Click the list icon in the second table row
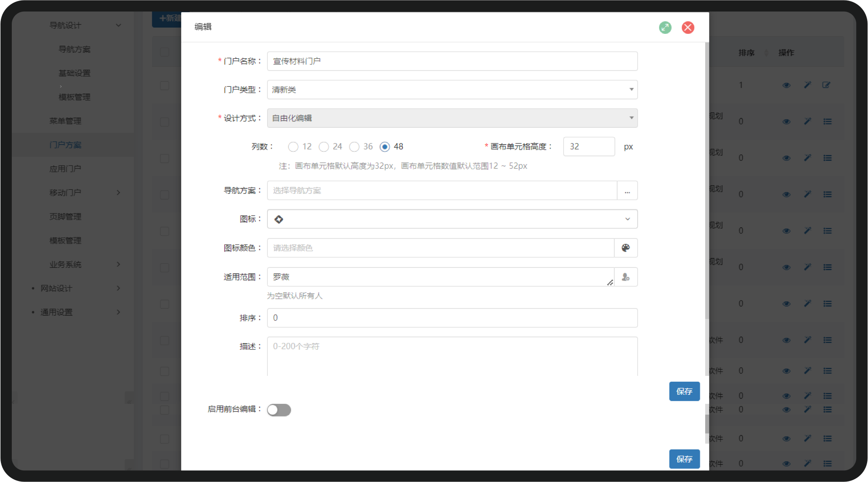This screenshot has width=868, height=482. pos(827,122)
